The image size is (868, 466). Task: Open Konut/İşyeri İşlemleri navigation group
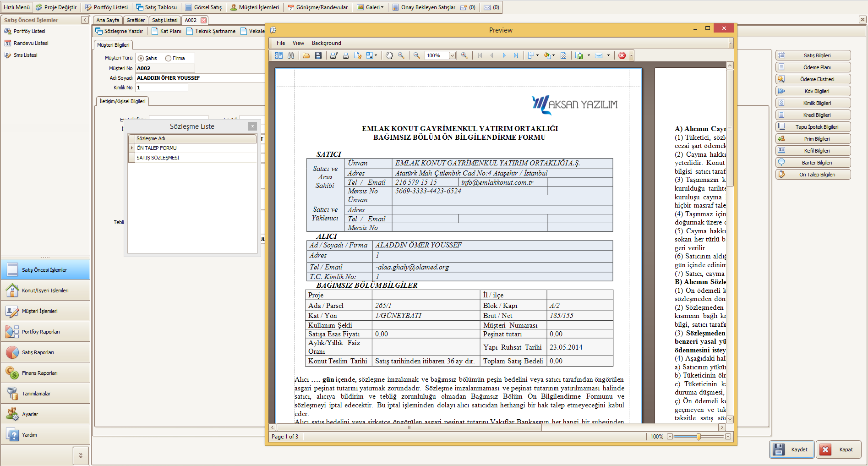45,291
